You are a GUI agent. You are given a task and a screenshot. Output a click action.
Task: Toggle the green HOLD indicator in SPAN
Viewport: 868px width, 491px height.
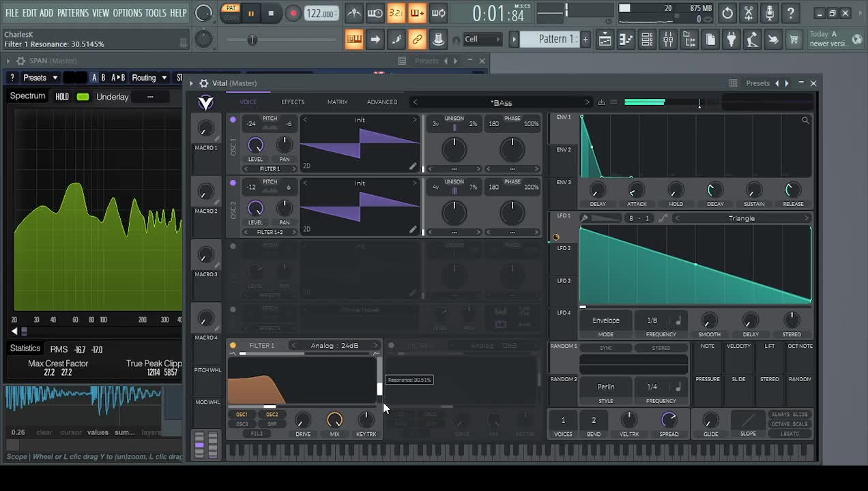coord(83,97)
